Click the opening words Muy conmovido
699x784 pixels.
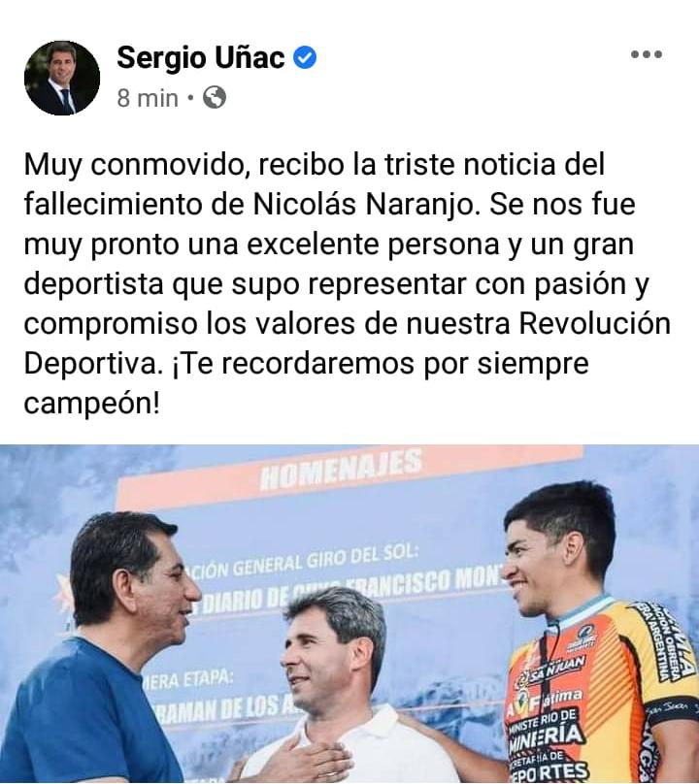(137, 165)
